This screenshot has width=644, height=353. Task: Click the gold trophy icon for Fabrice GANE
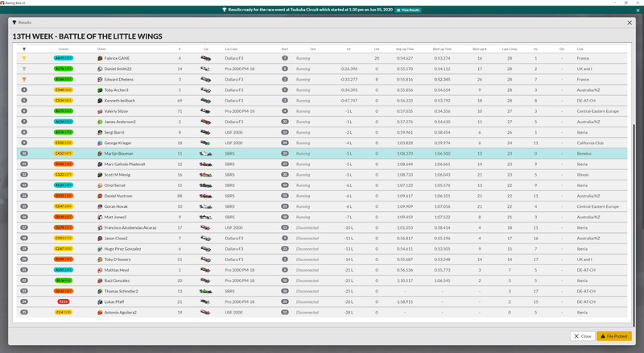[24, 58]
